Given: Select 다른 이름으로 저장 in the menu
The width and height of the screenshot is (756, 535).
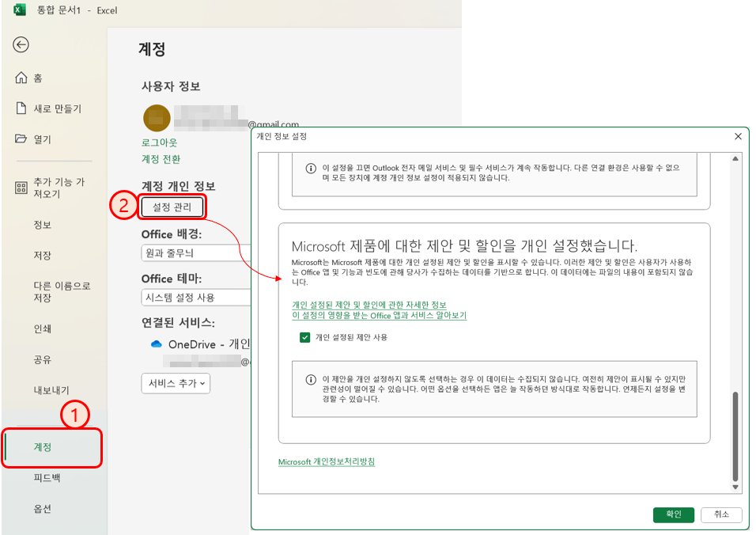Looking at the screenshot, I should click(62, 291).
